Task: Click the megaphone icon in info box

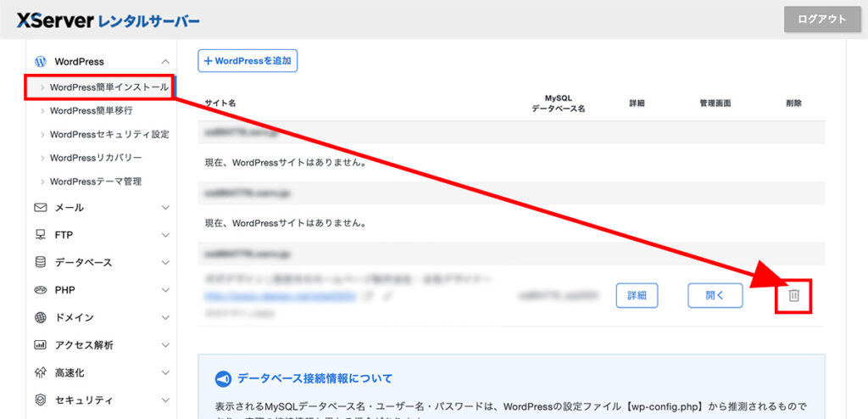Action: tap(222, 379)
